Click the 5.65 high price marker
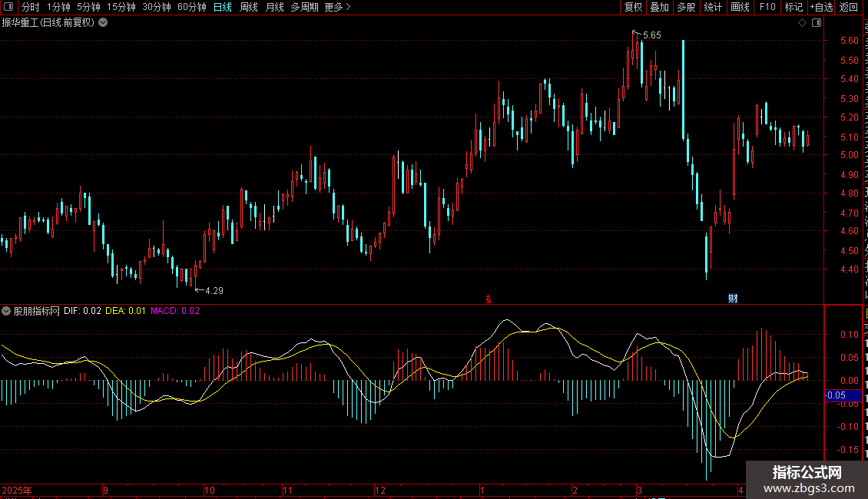This screenshot has width=868, height=499. click(x=651, y=35)
